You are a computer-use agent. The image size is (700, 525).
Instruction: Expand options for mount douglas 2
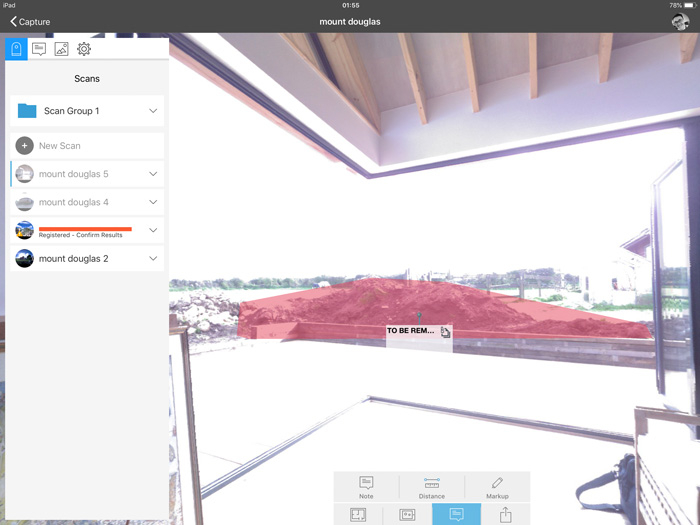(153, 258)
